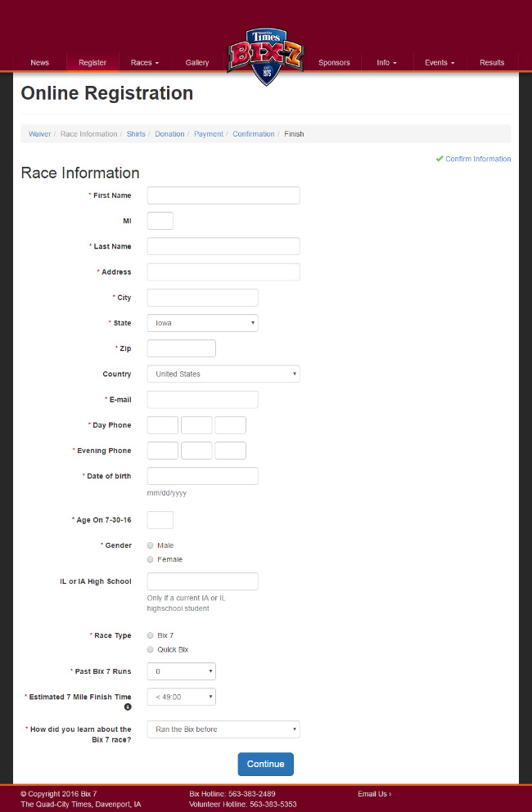This screenshot has height=812, width=532.
Task: Go to the Gallery page
Action: click(x=197, y=63)
